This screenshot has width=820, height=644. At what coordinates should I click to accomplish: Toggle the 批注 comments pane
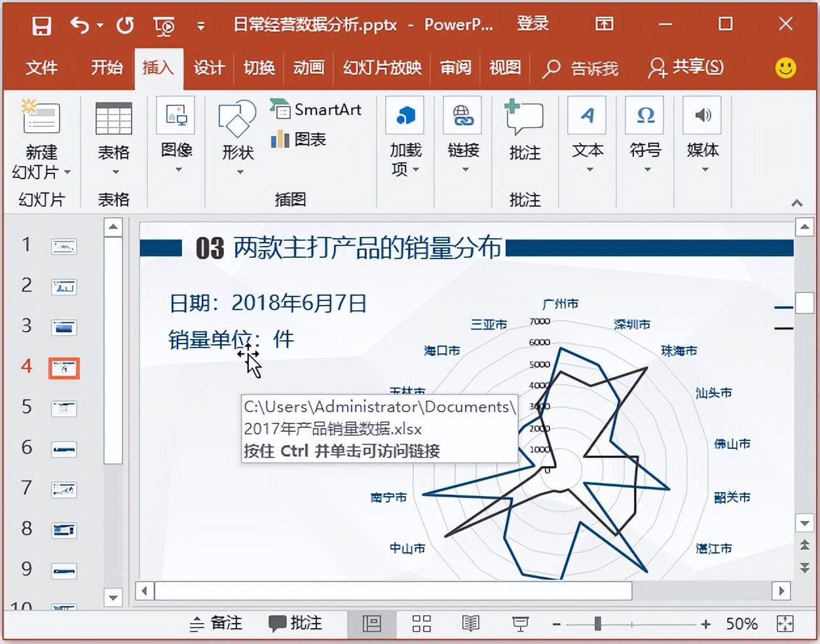pos(295,623)
